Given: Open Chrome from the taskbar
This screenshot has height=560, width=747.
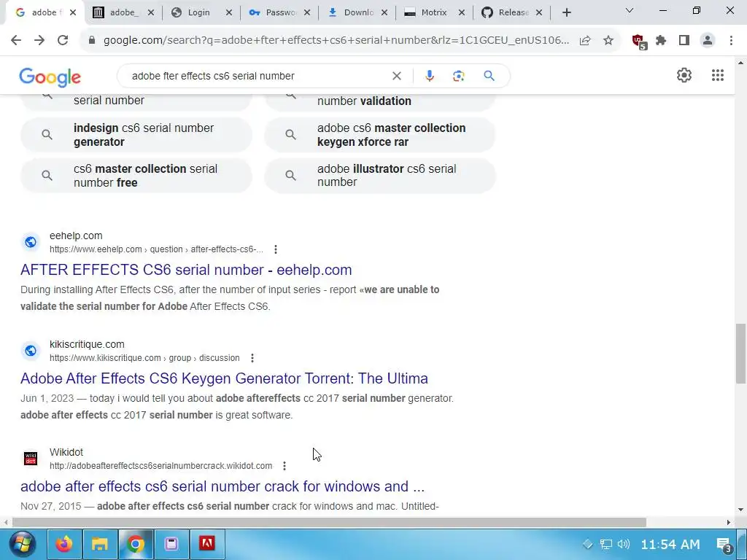Looking at the screenshot, I should pos(135,544).
